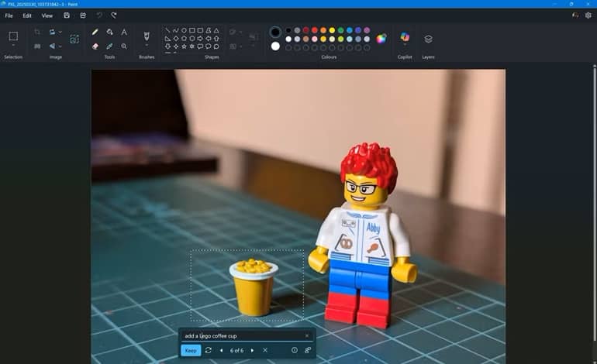Click the feedback icon in fill toolbar
This screenshot has width=597, height=364.
click(308, 350)
